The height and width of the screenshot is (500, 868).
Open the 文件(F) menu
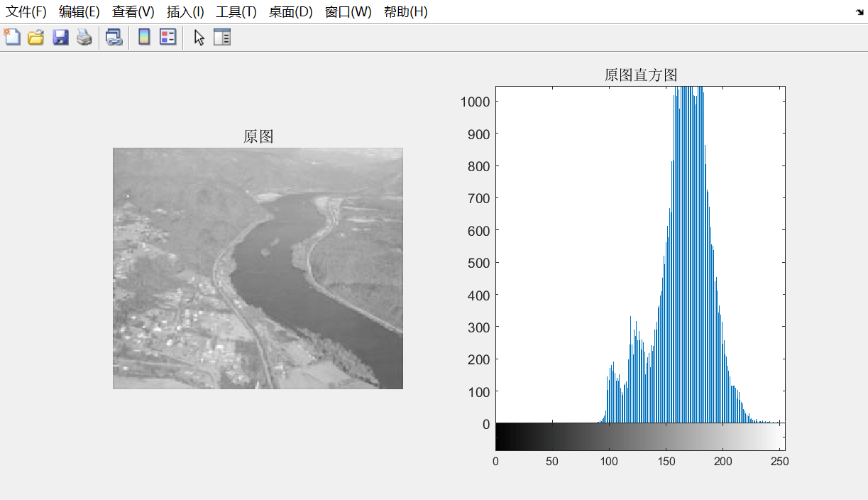(26, 12)
